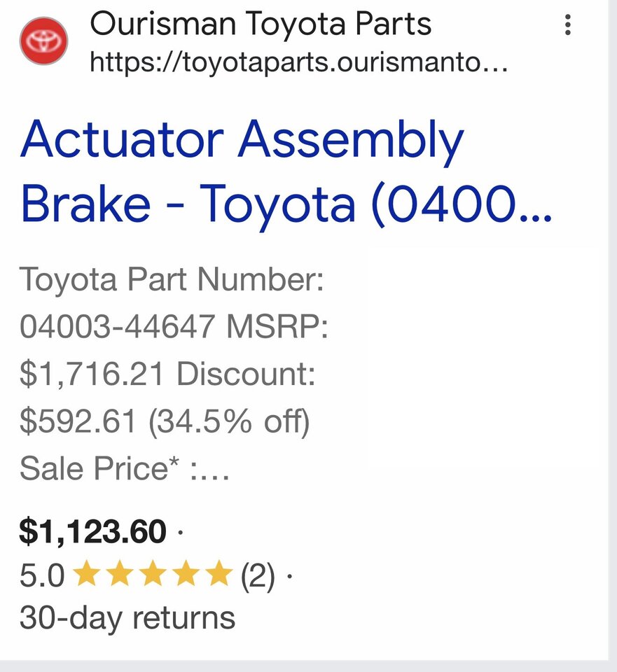Image resolution: width=617 pixels, height=672 pixels.
Task: Click the 04003-44647 part number text
Action: tap(117, 327)
